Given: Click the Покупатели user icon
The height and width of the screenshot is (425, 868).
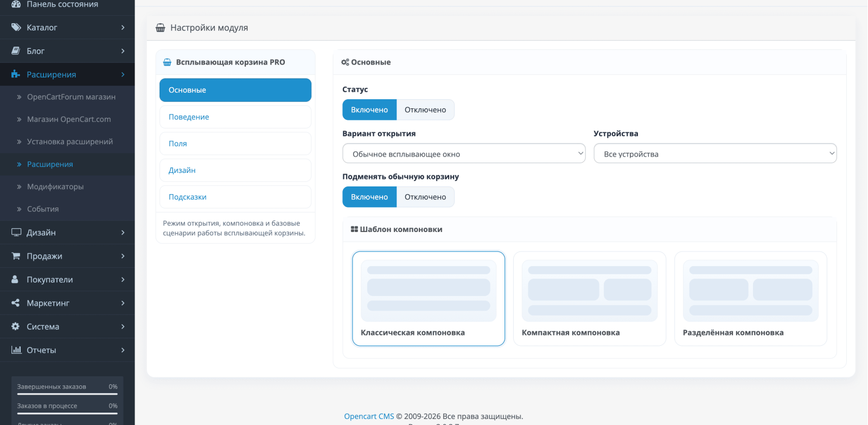Looking at the screenshot, I should point(15,279).
